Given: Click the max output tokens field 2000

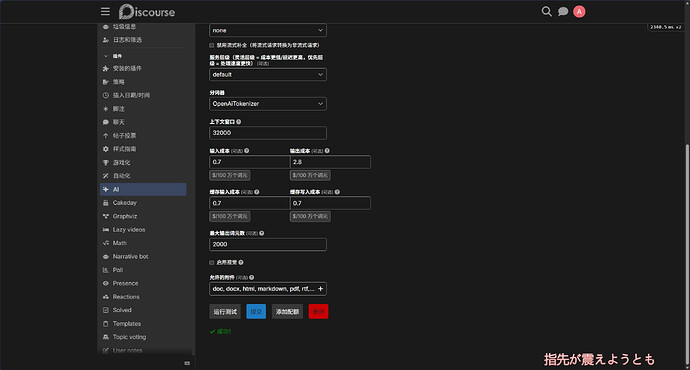Looking at the screenshot, I should point(268,245).
